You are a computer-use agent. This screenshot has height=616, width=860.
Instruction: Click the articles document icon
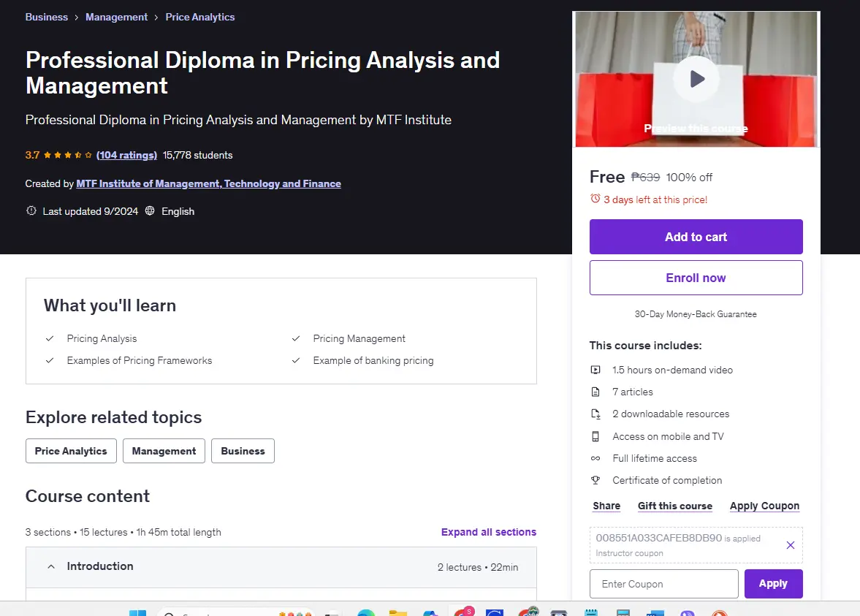click(595, 392)
